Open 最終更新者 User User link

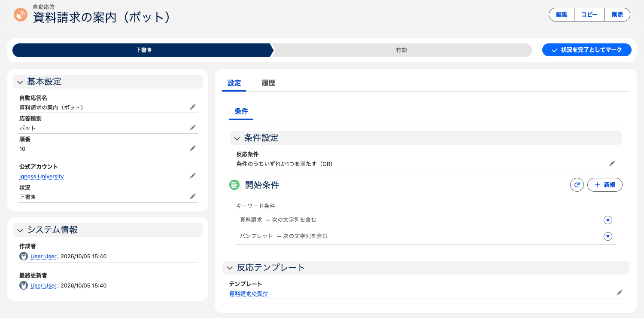pos(43,285)
